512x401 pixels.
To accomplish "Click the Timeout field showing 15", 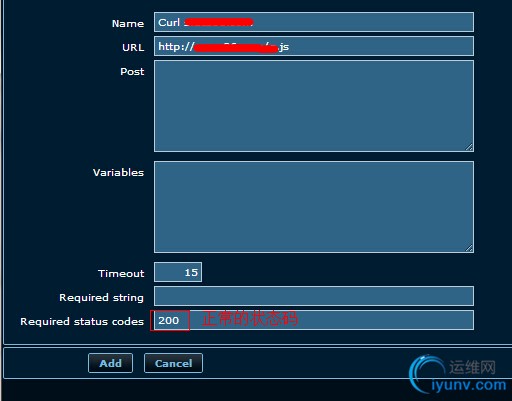I will tap(178, 272).
